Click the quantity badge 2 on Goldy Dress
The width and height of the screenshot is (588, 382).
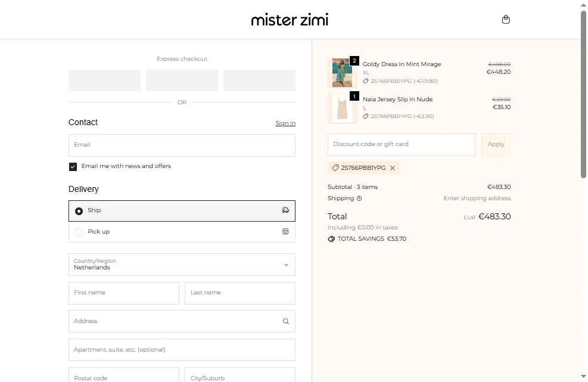tap(354, 61)
